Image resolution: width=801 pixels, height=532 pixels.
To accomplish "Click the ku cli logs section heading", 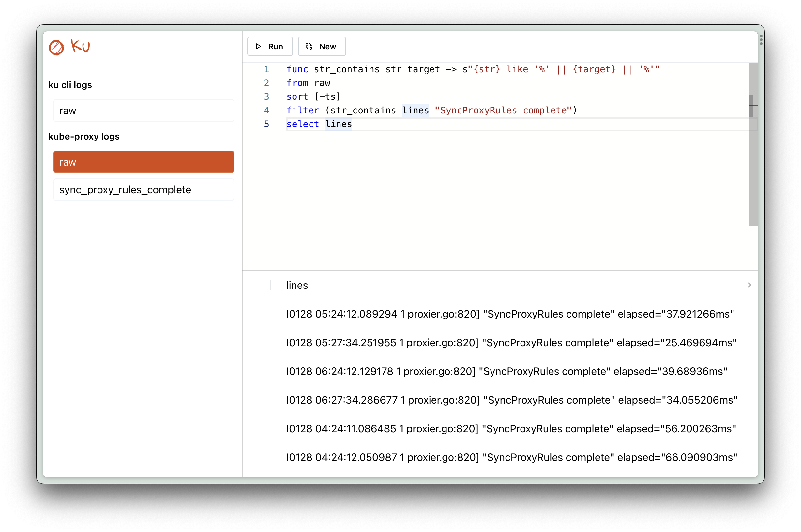I will coord(70,85).
